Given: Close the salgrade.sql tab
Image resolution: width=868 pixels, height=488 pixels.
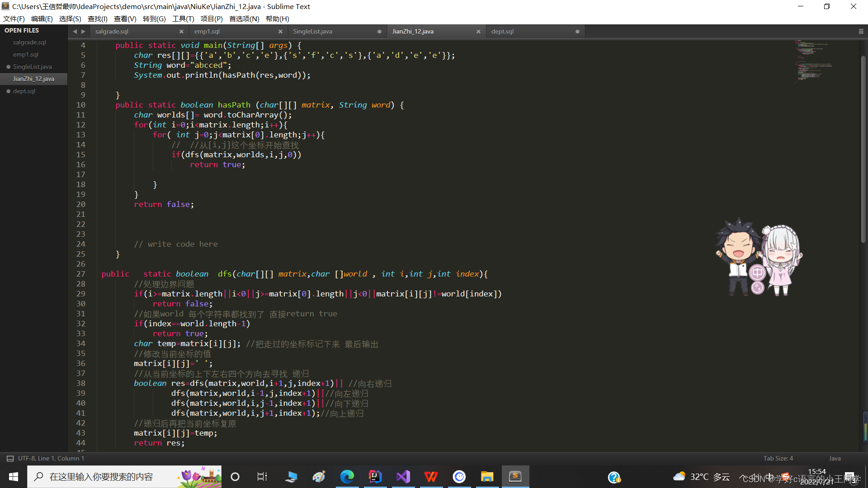Looking at the screenshot, I should [x=181, y=32].
